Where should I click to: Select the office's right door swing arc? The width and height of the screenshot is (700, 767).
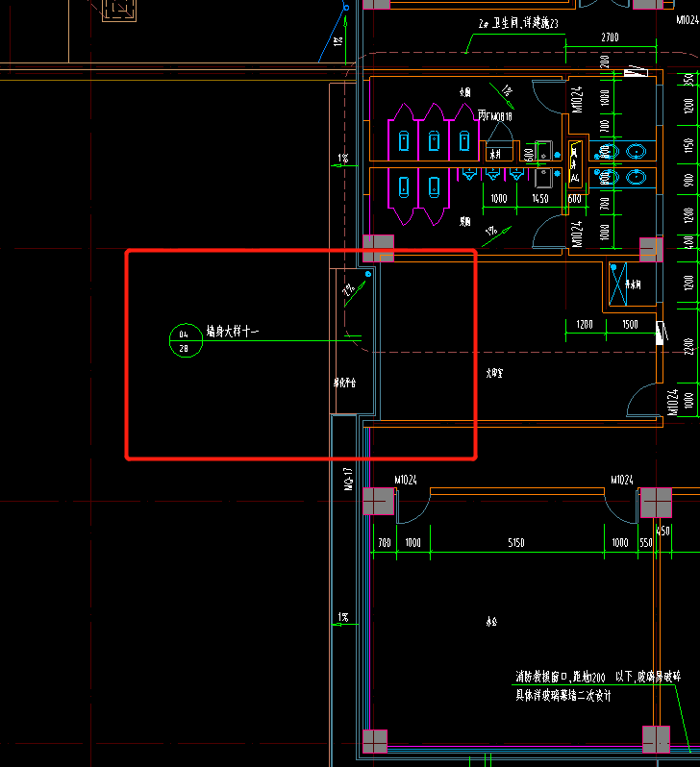click(621, 507)
